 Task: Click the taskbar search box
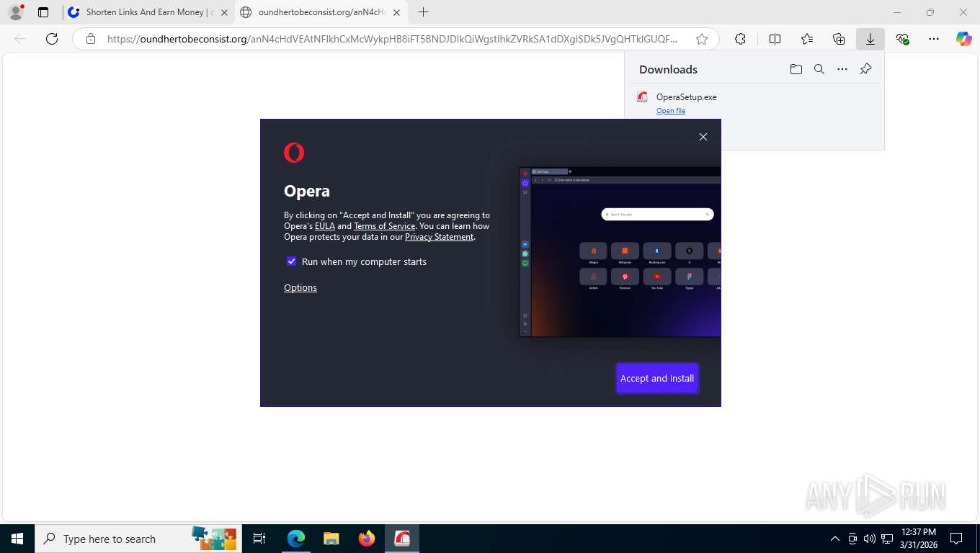(x=137, y=539)
